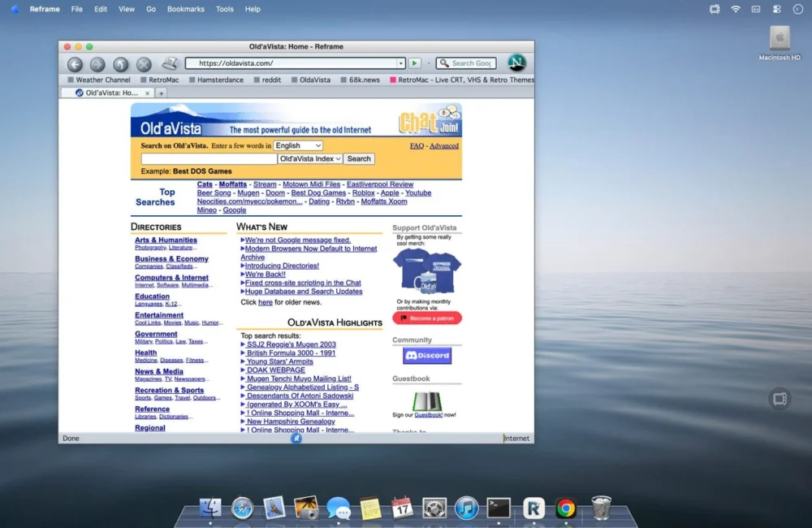Open Finder from the dock

tap(210, 508)
